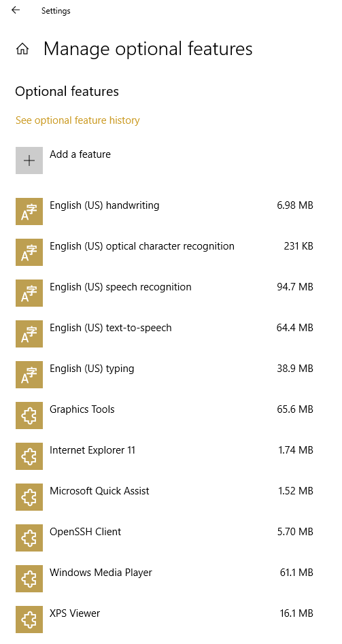Viewport: 342px width, 644px height.
Task: Open See optional feature history link
Action: coord(78,120)
